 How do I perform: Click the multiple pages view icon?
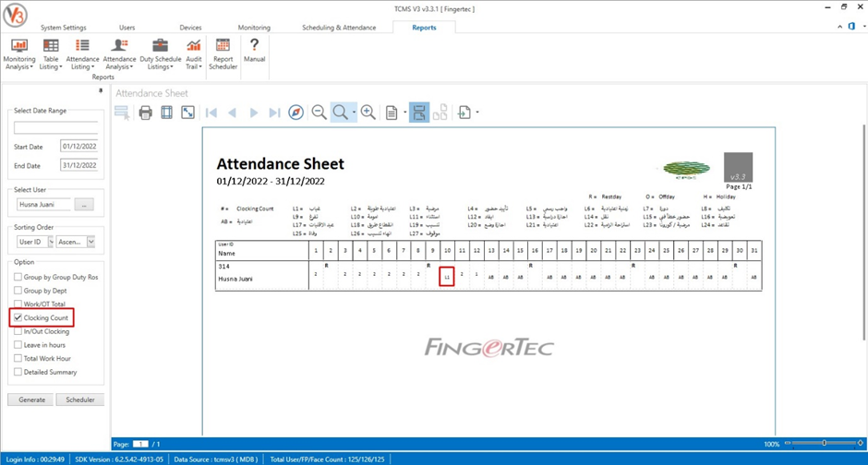(440, 113)
